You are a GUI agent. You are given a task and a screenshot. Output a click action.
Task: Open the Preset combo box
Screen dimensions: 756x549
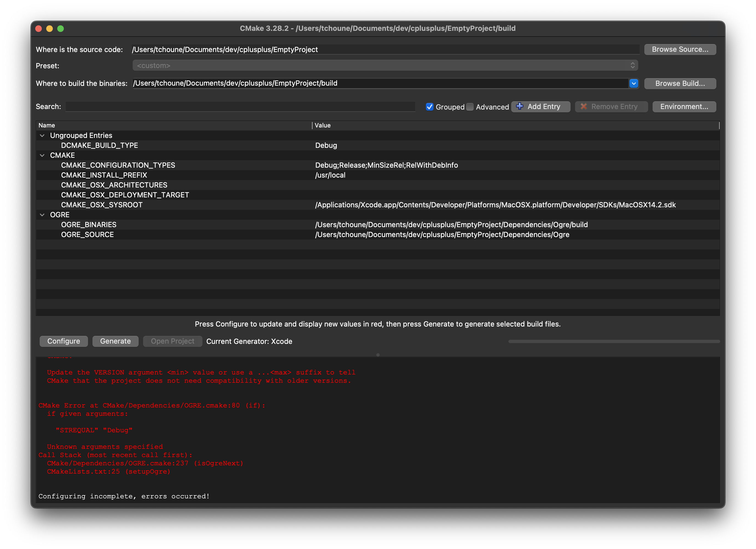(385, 65)
